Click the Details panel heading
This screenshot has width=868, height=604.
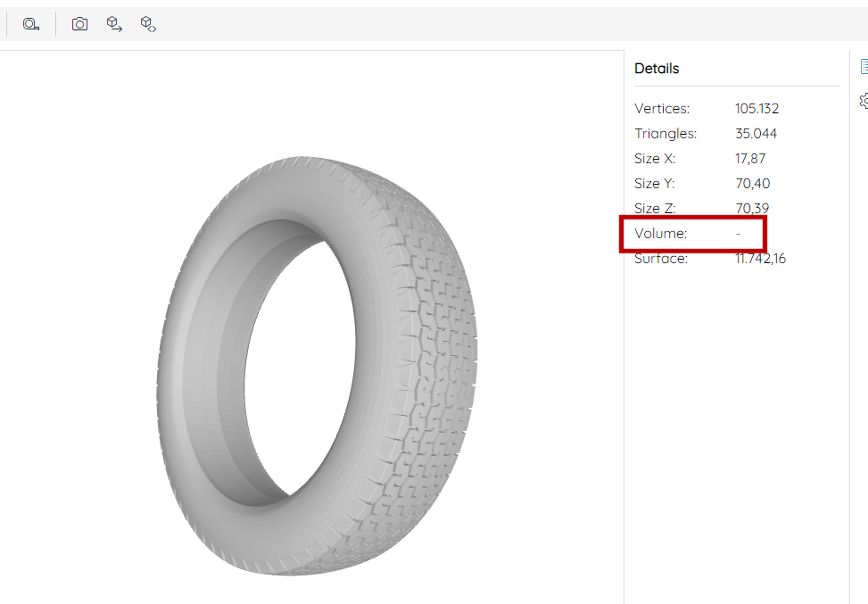point(657,68)
